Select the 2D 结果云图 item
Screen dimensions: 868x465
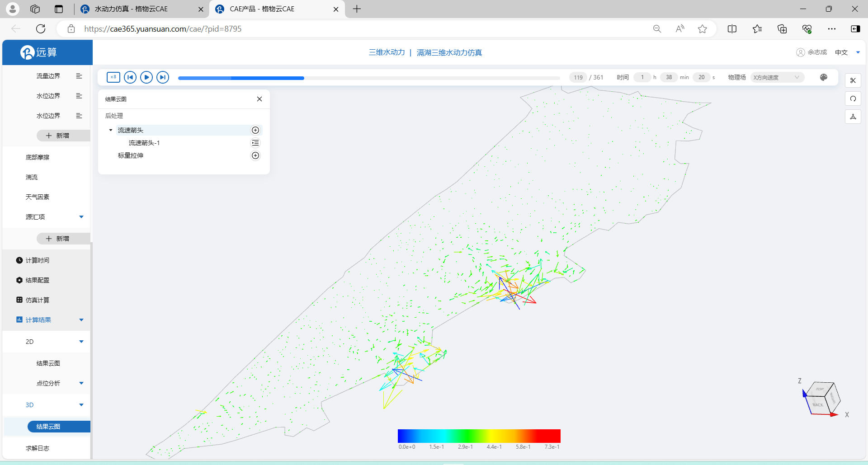pyautogui.click(x=48, y=363)
